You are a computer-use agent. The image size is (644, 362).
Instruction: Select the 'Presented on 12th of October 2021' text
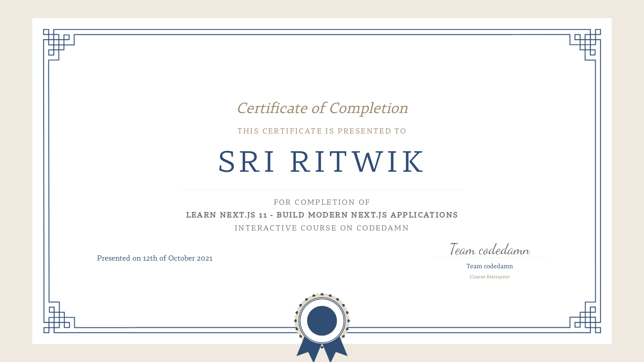click(155, 258)
